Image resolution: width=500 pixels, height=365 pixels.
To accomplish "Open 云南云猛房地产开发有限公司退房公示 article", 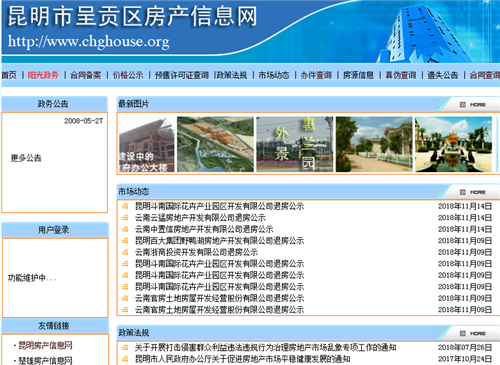I will [x=200, y=218].
